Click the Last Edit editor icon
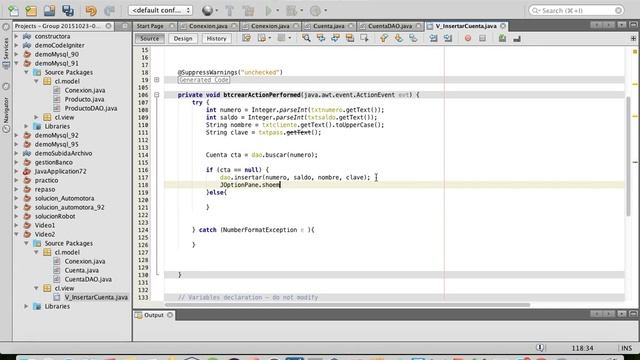The width and height of the screenshot is (640, 360). coord(246,38)
